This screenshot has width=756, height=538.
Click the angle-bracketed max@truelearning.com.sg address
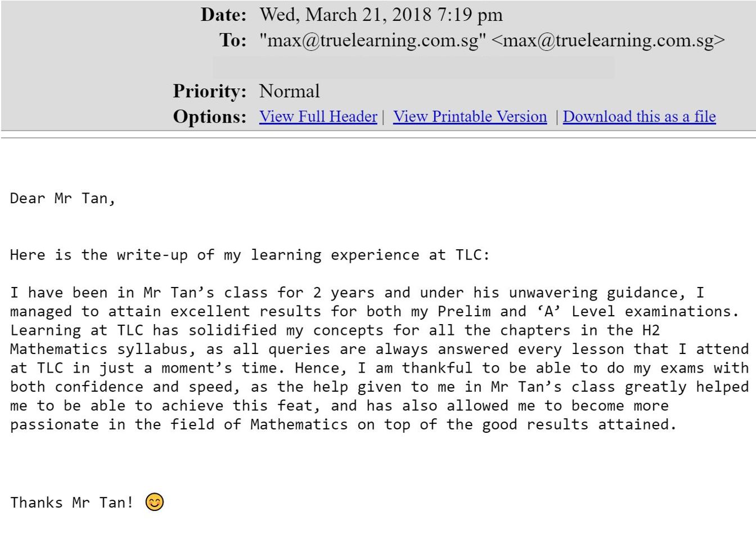pyautogui.click(x=608, y=41)
